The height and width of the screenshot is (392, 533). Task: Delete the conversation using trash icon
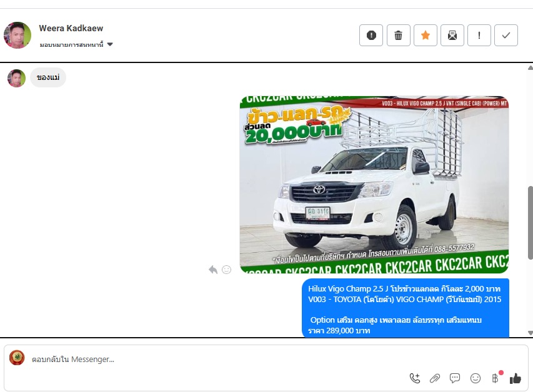coord(399,36)
